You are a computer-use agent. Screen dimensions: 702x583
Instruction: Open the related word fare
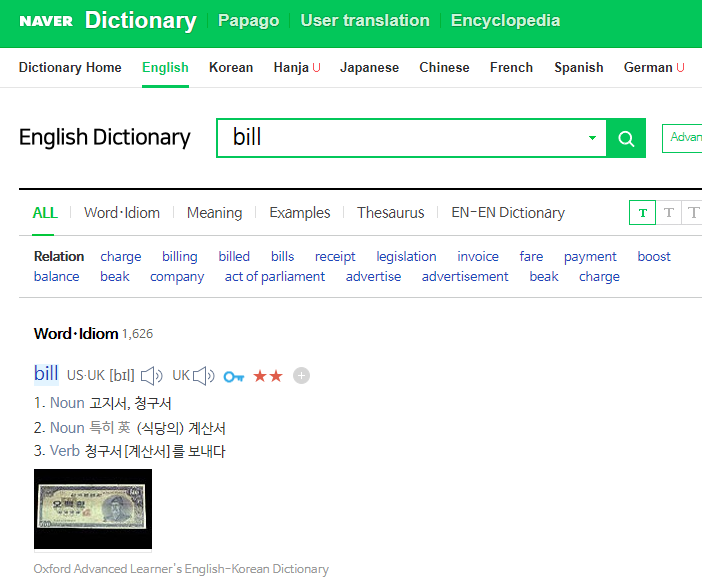point(531,257)
